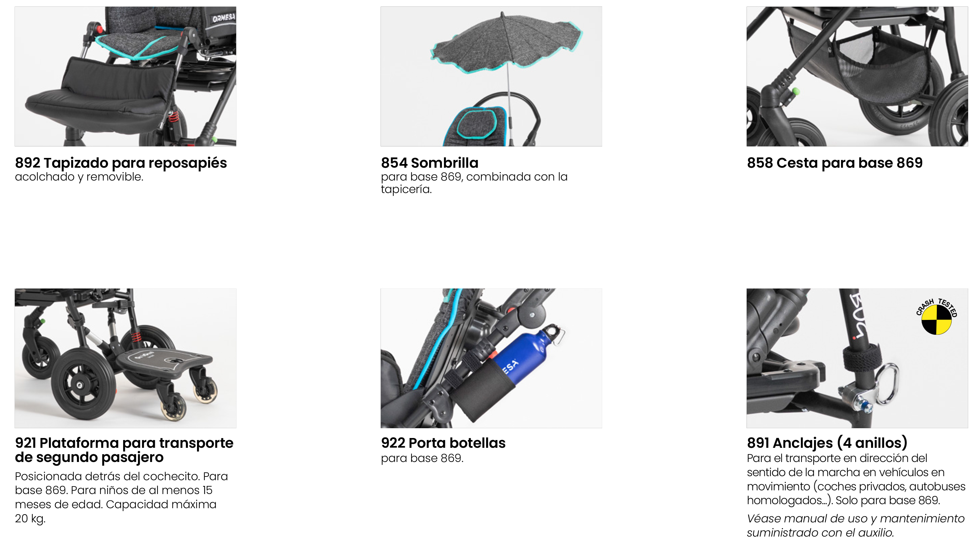Click the metal anchoring ring in photo
This screenshot has height=546, width=980.
click(887, 384)
